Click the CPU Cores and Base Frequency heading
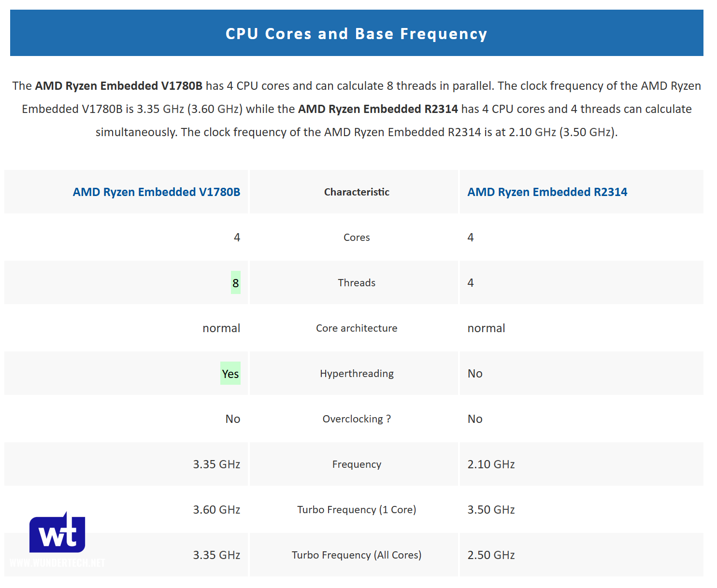 pos(357,34)
